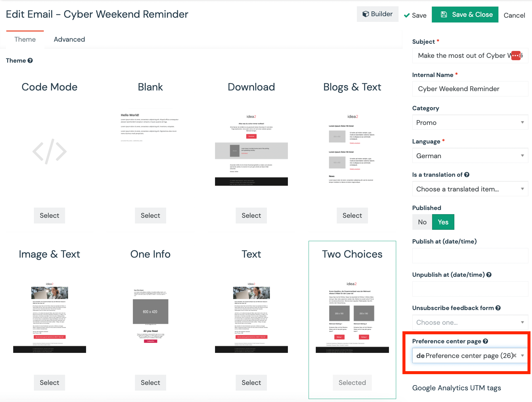Switch to the Theme tab

(25, 39)
